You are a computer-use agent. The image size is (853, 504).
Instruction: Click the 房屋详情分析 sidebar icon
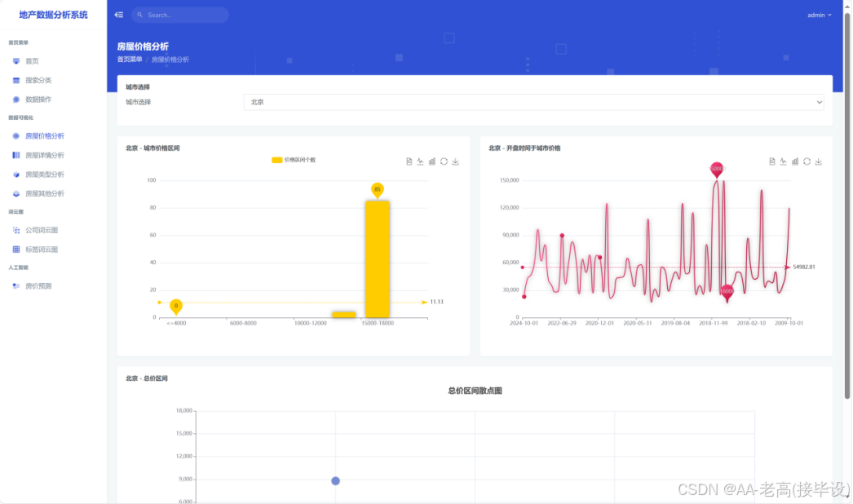pyautogui.click(x=15, y=155)
